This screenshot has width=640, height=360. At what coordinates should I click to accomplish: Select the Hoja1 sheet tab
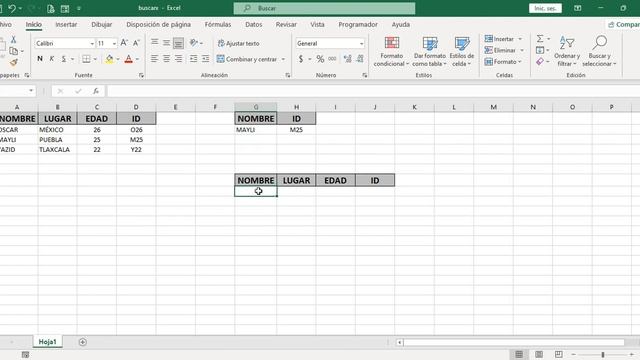[x=47, y=342]
